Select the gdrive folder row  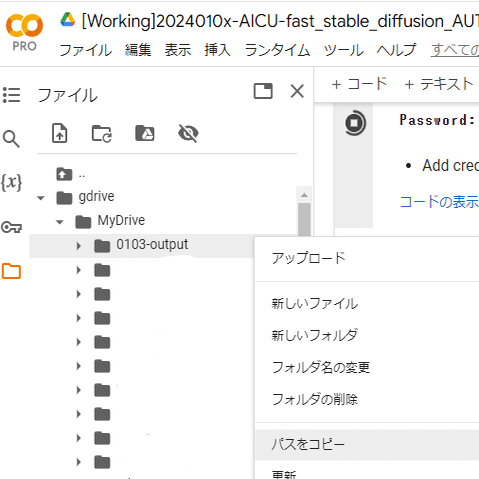[x=163, y=197]
